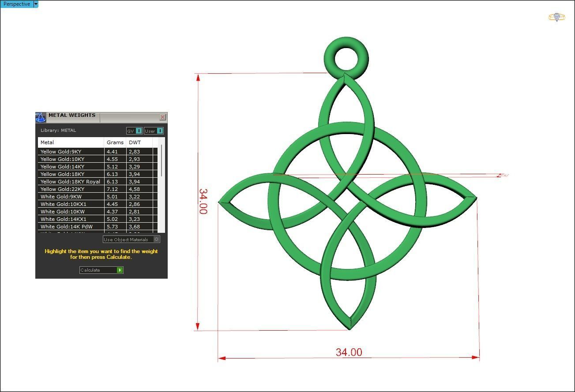Click the Matrix gem ring logo icon

[556, 17]
